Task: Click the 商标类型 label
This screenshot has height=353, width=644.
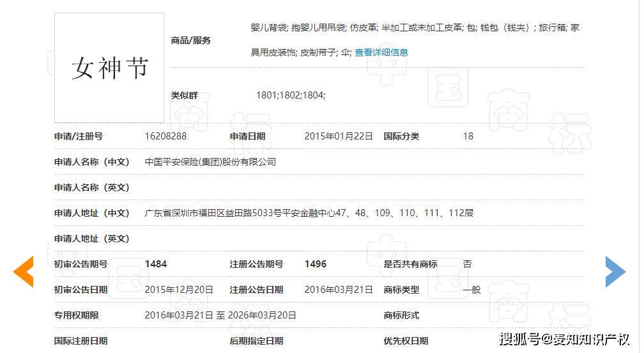Action: coord(401,290)
